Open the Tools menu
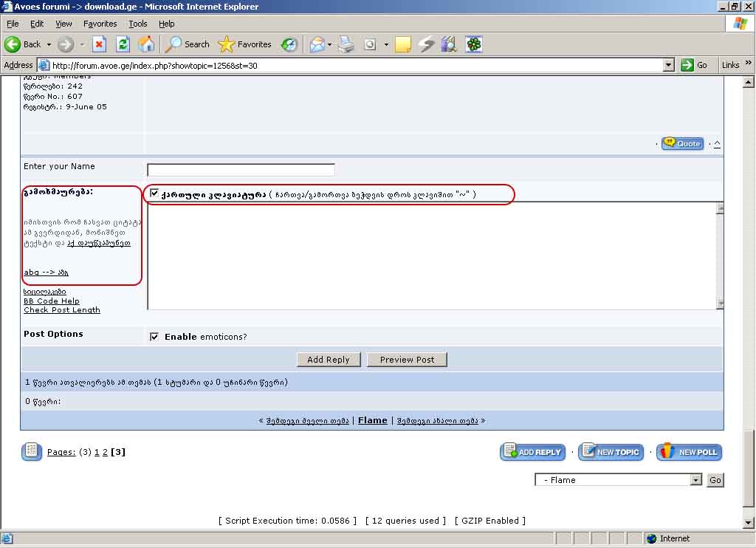This screenshot has height=548, width=756. [x=138, y=24]
